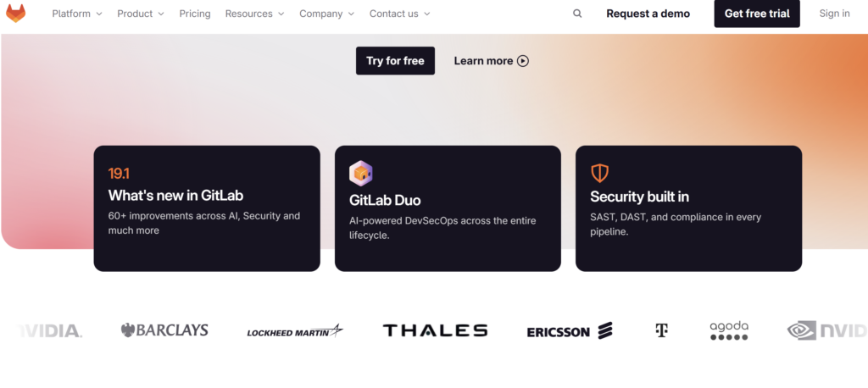Image resolution: width=868 pixels, height=388 pixels.
Task: Click the Thales logo
Action: (435, 330)
